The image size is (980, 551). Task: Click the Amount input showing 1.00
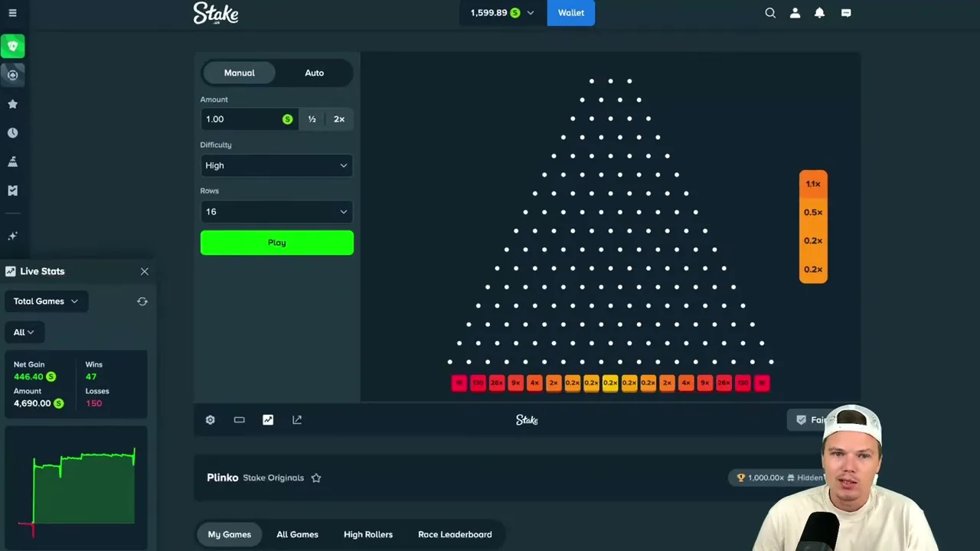tap(250, 119)
